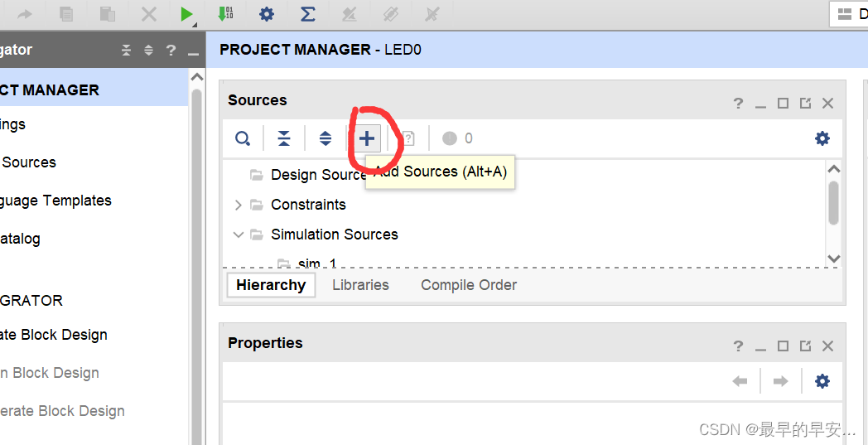Click the Add Sources plus icon
Viewport: 868px width, 445px height.
click(367, 139)
